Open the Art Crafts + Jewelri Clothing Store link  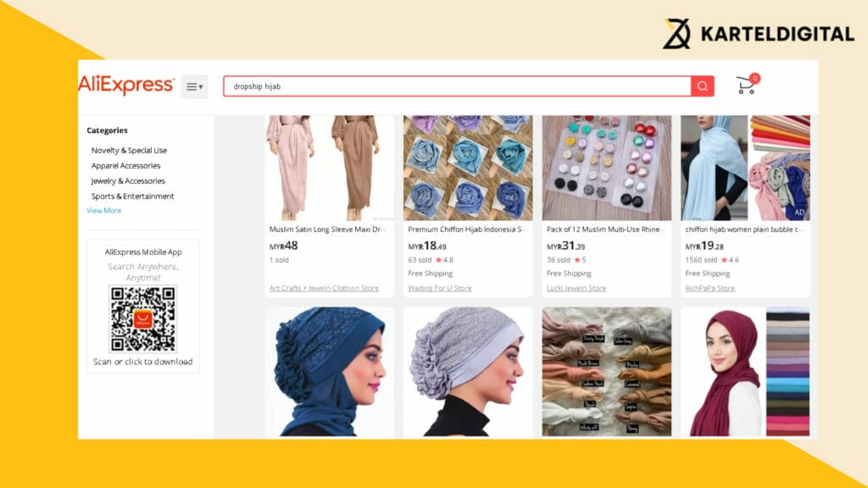point(324,288)
